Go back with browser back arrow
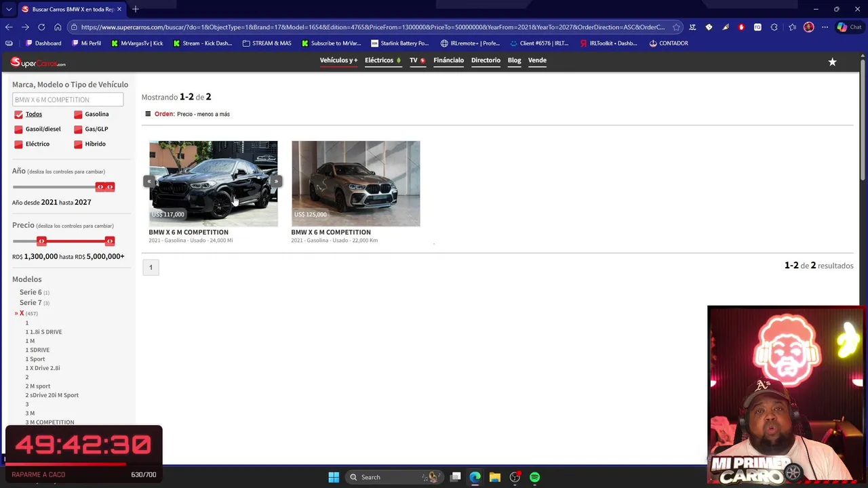 [9, 27]
